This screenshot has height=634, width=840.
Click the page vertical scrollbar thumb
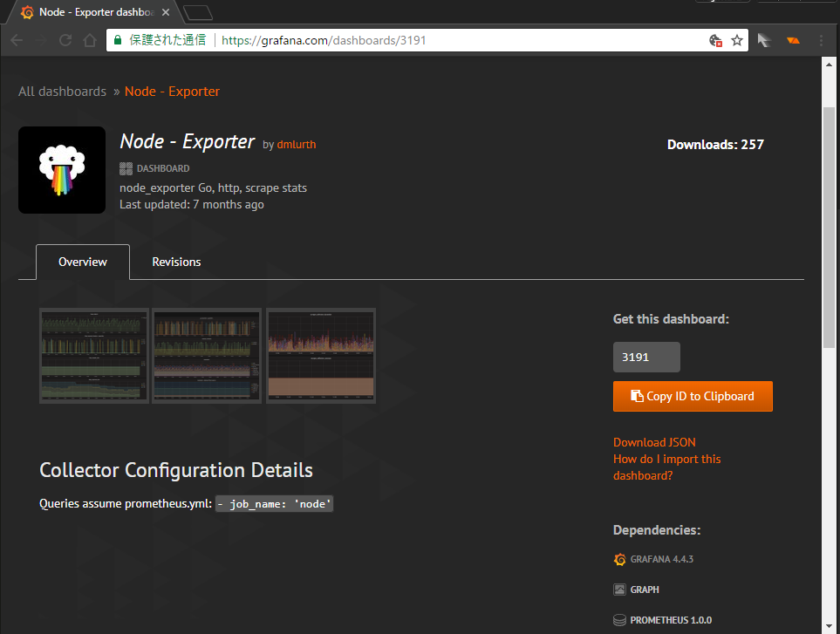pos(829,228)
